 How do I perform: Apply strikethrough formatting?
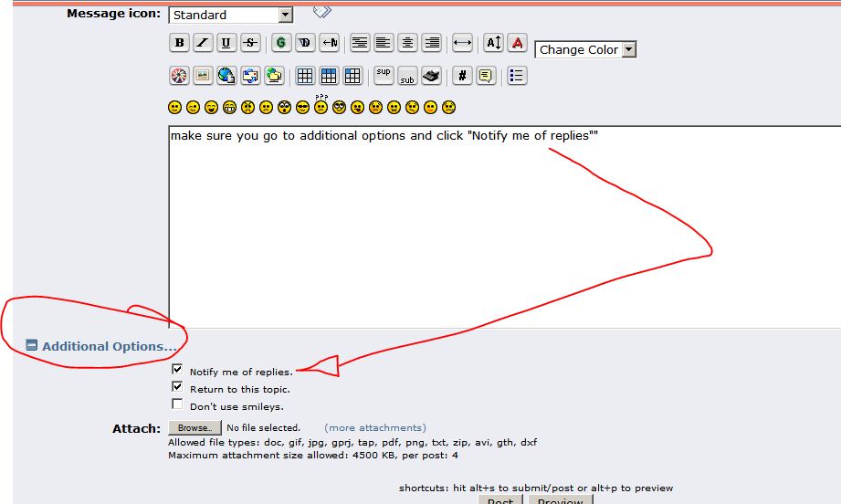click(x=250, y=43)
